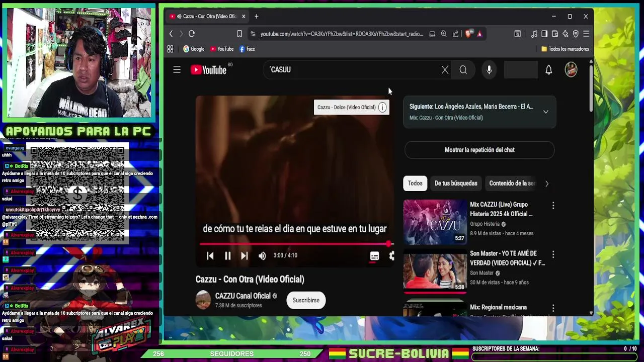The height and width of the screenshot is (362, 644).
Task: Open Brave Rewards triangle icon
Action: [x=479, y=34]
